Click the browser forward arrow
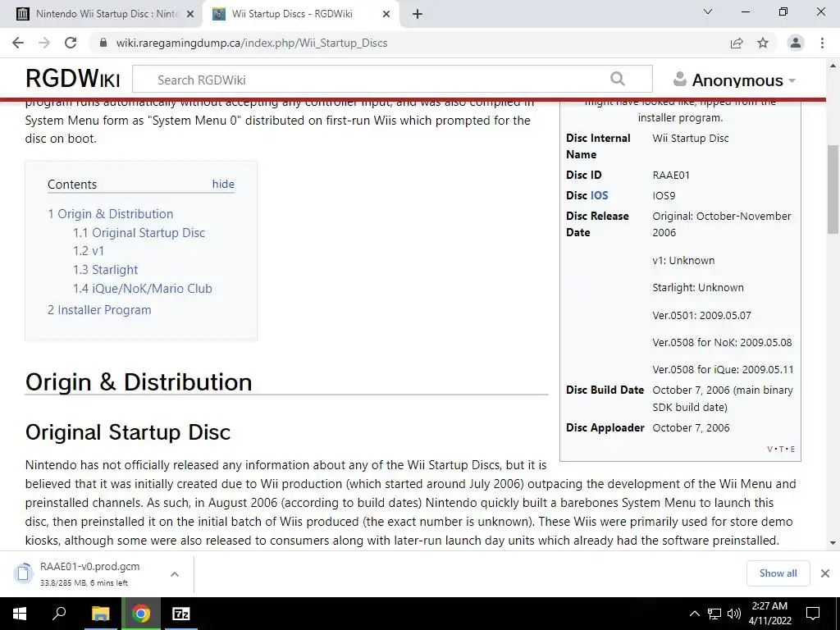The width and height of the screenshot is (840, 630). click(x=44, y=43)
